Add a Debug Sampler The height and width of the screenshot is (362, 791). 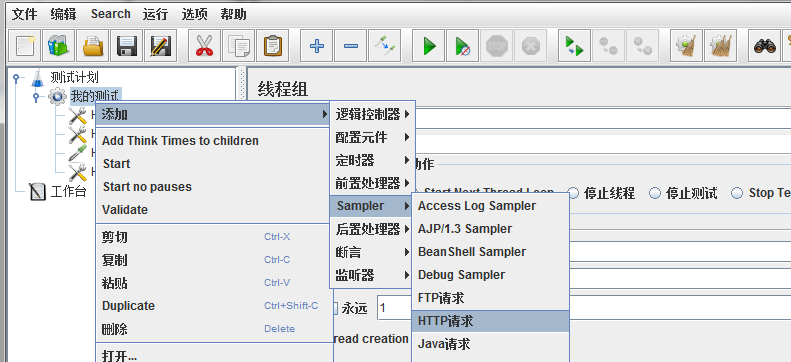tap(491, 275)
